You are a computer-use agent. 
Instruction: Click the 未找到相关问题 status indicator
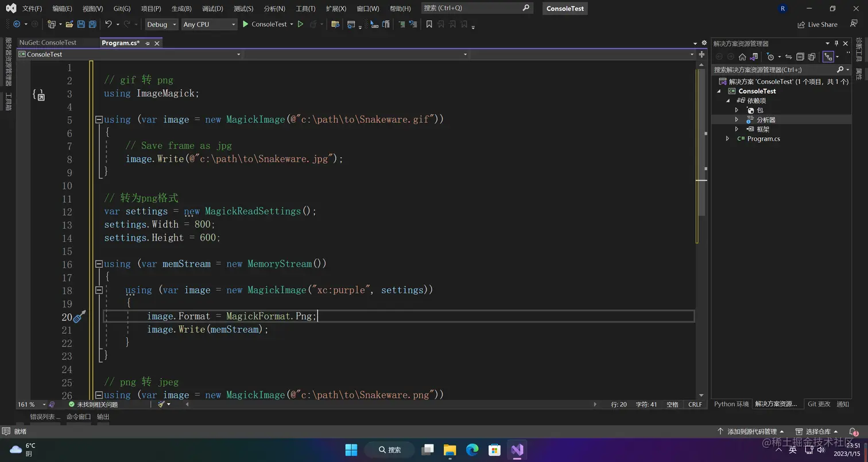[94, 405]
